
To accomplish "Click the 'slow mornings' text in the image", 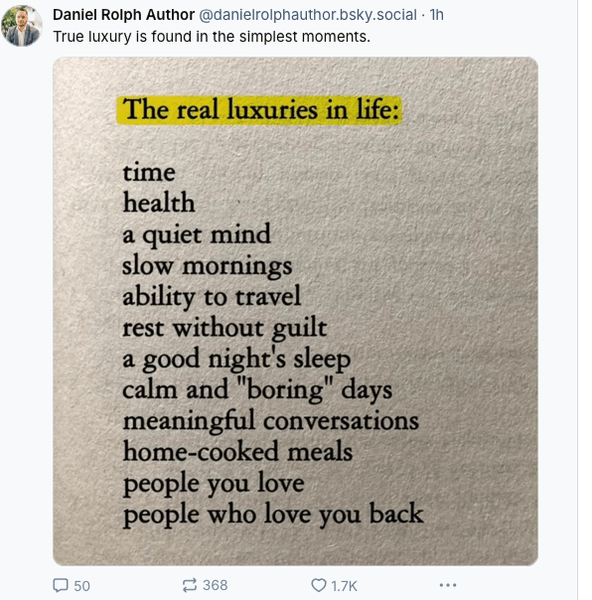I will pos(207,265).
